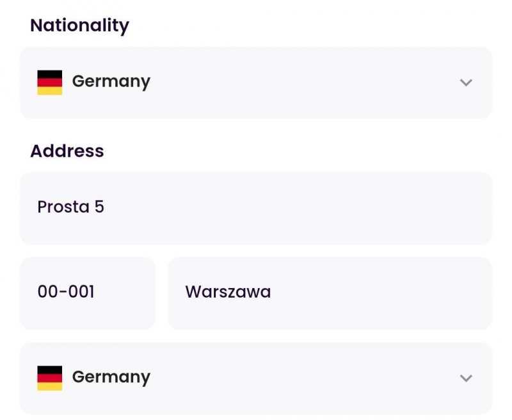Expand the Nationality dropdown chevron
Viewport: 512px width, 420px height.
point(466,83)
